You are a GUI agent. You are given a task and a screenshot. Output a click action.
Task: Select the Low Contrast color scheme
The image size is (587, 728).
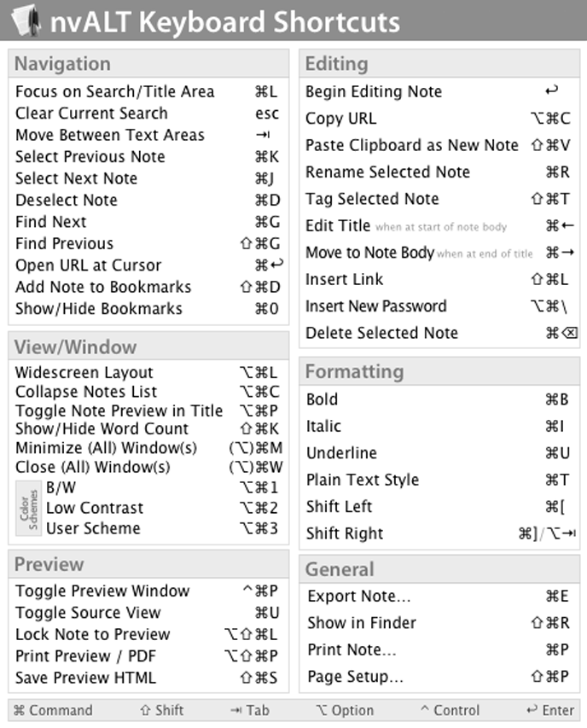pyautogui.click(x=94, y=508)
